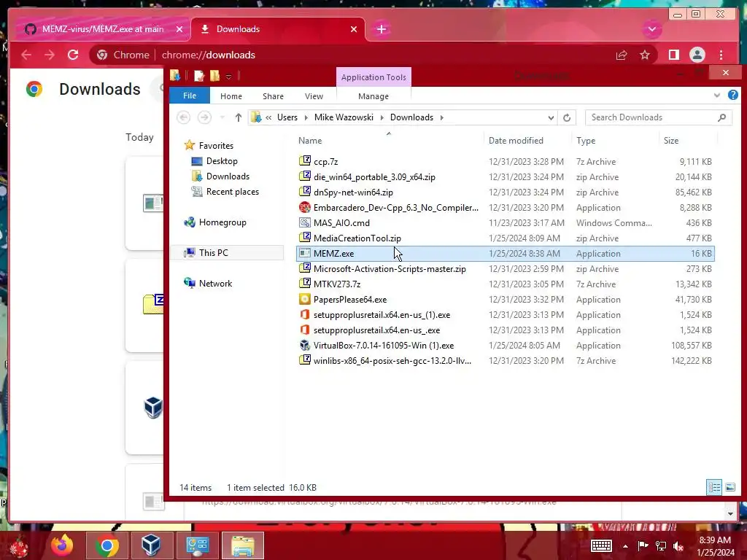This screenshot has width=747, height=560.
Task: Select dnSpy-net-win64.zip file
Action: 505,192
